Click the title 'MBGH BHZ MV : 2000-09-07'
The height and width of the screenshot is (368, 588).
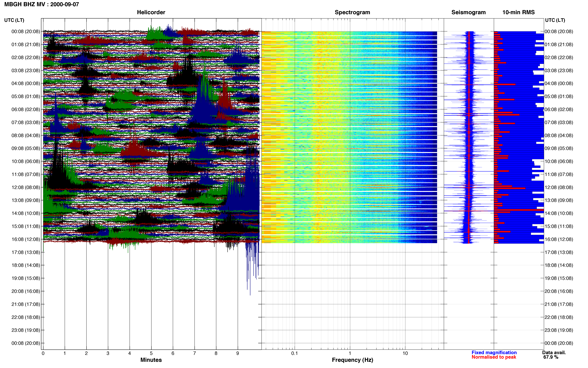tap(42, 4)
